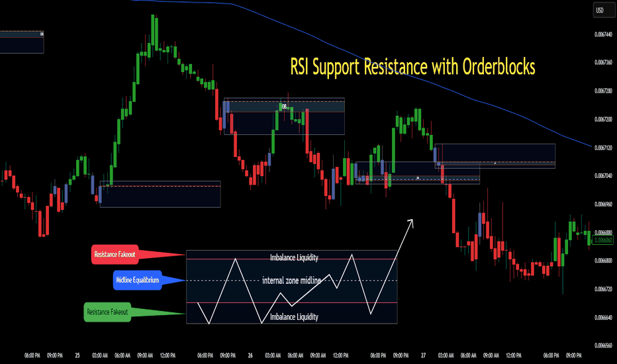Click the white upward arrow head
617x364 pixels.
click(x=410, y=222)
